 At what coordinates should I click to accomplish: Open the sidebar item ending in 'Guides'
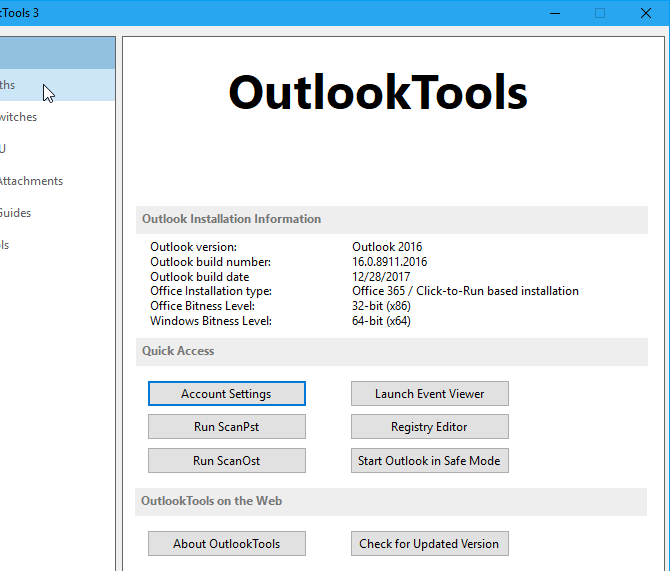click(57, 213)
